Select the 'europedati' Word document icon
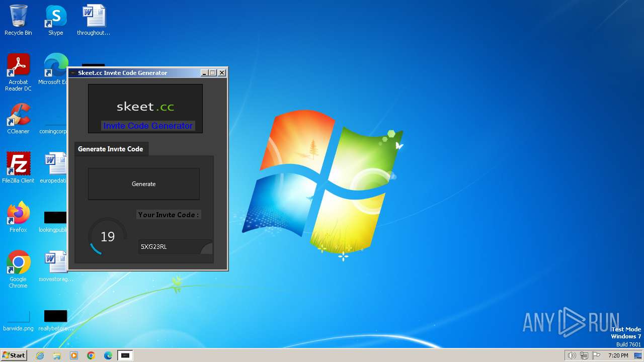Image resolution: width=644 pixels, height=362 pixels. 54,168
